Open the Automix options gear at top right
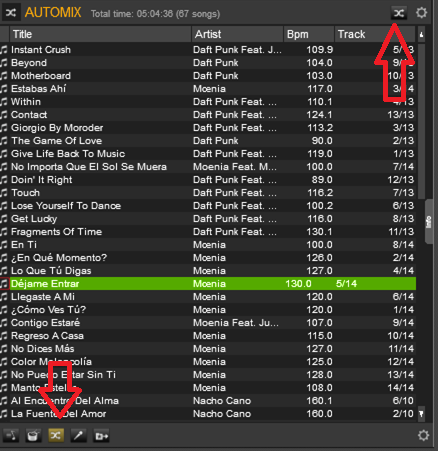Viewport: 438px width, 452px height. click(x=421, y=13)
